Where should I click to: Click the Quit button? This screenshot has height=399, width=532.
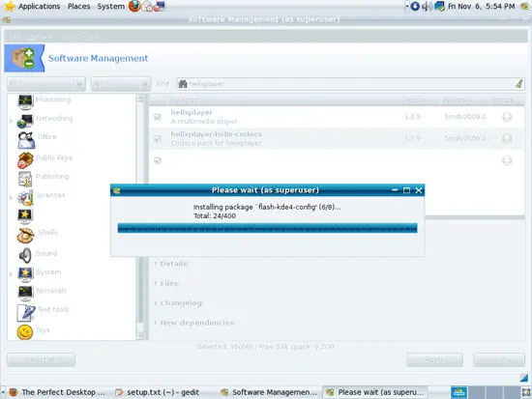click(x=499, y=359)
